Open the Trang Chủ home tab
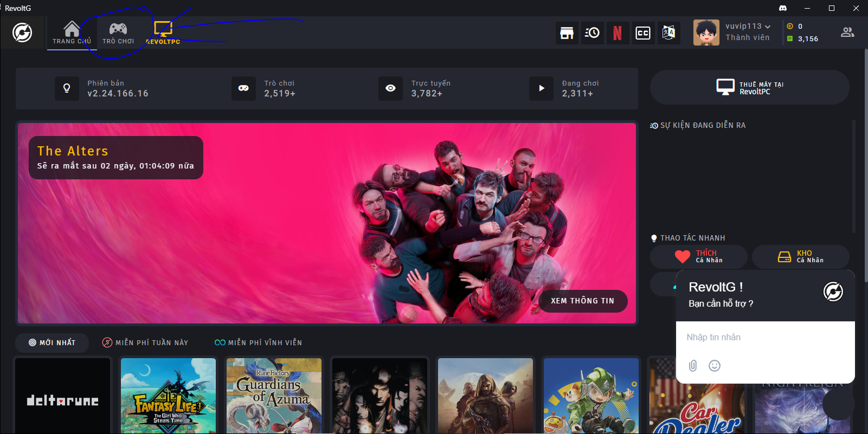 [x=72, y=33]
